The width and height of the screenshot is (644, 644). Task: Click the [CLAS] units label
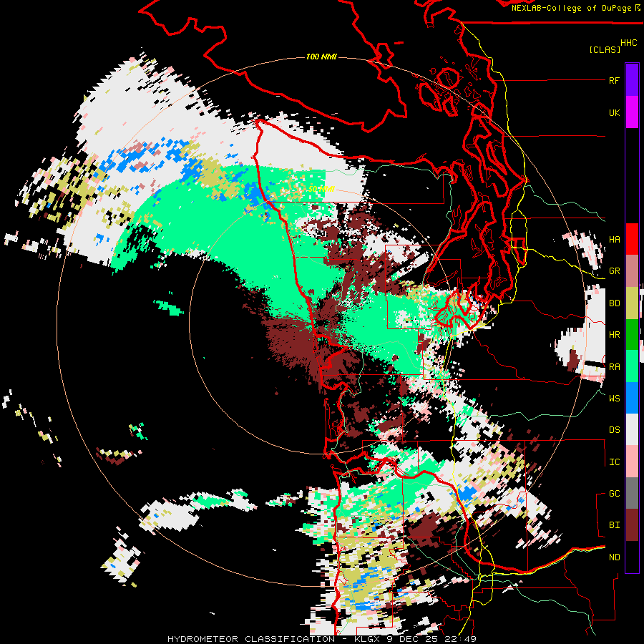pyautogui.click(x=605, y=49)
